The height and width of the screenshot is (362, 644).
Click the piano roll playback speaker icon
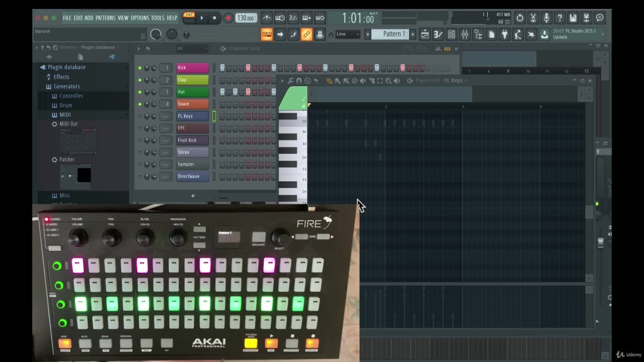click(396, 80)
